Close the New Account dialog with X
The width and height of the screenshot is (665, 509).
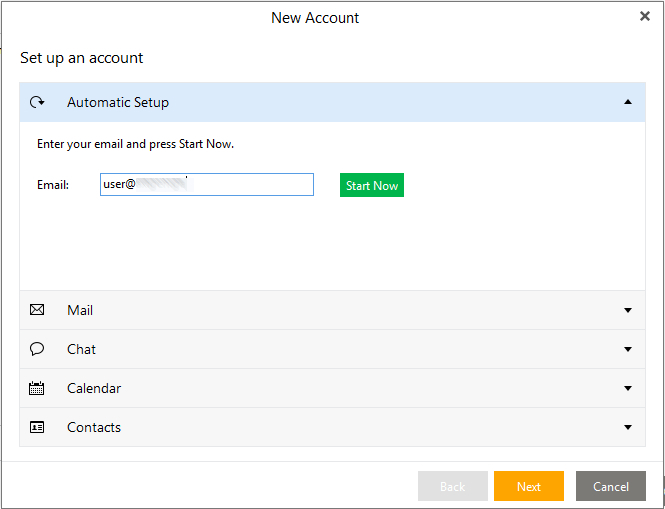click(645, 16)
